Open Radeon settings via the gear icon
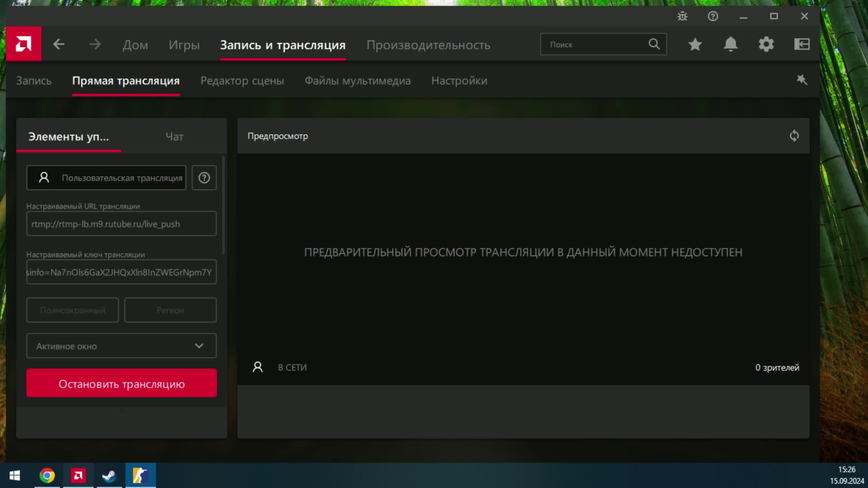 tap(766, 44)
